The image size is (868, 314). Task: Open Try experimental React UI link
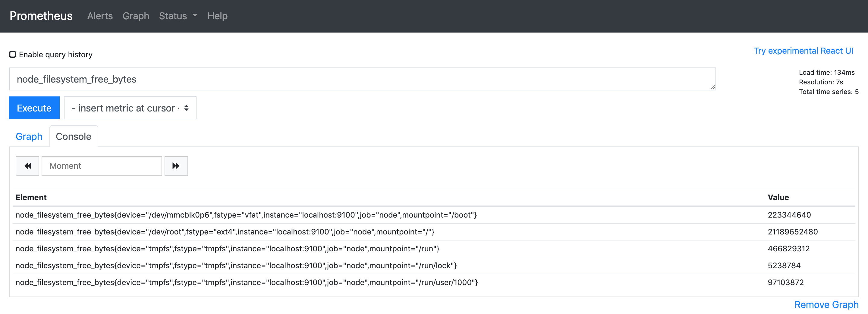(x=803, y=51)
